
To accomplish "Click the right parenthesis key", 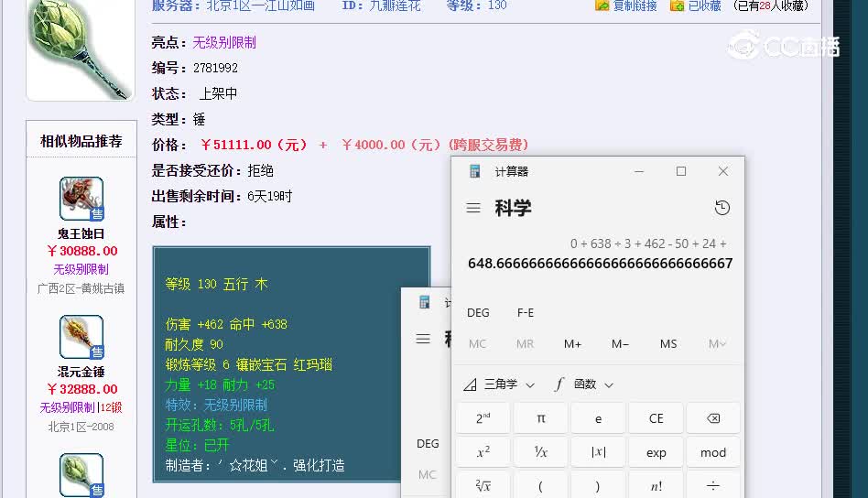I will (599, 485).
